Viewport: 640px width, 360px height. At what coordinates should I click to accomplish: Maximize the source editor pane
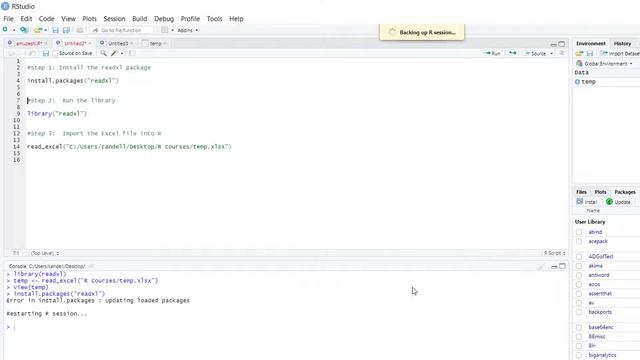pyautogui.click(x=562, y=44)
